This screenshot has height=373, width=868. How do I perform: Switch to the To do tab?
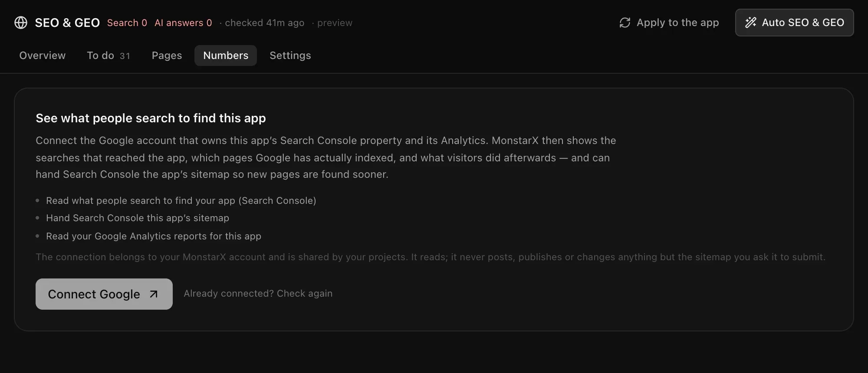[108, 56]
